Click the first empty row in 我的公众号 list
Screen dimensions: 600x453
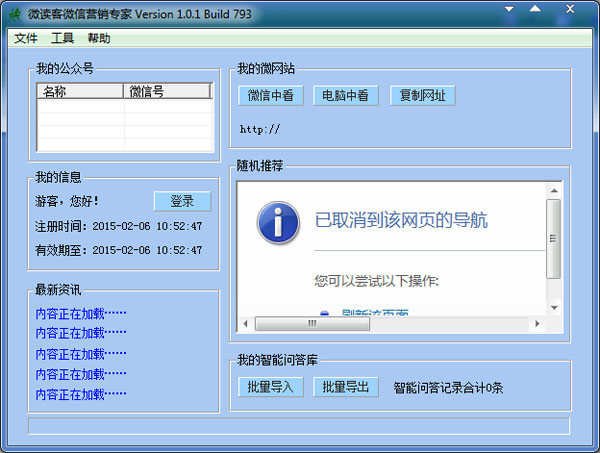pos(125,106)
